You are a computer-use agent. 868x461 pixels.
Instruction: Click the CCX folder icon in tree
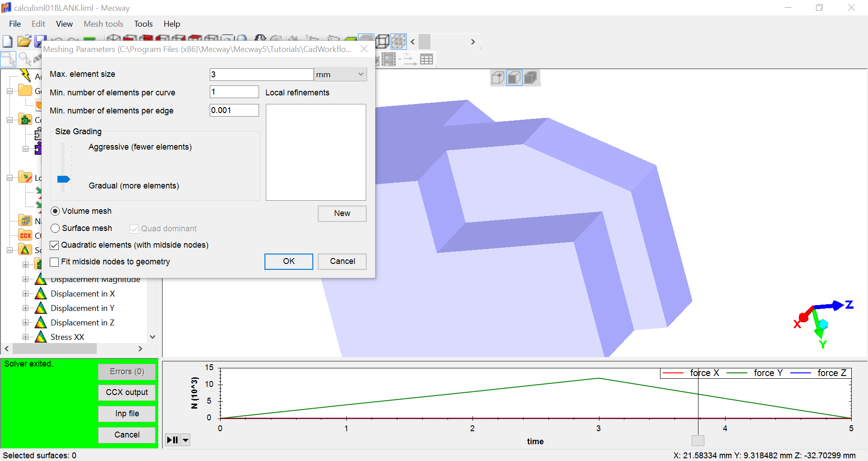tap(25, 235)
